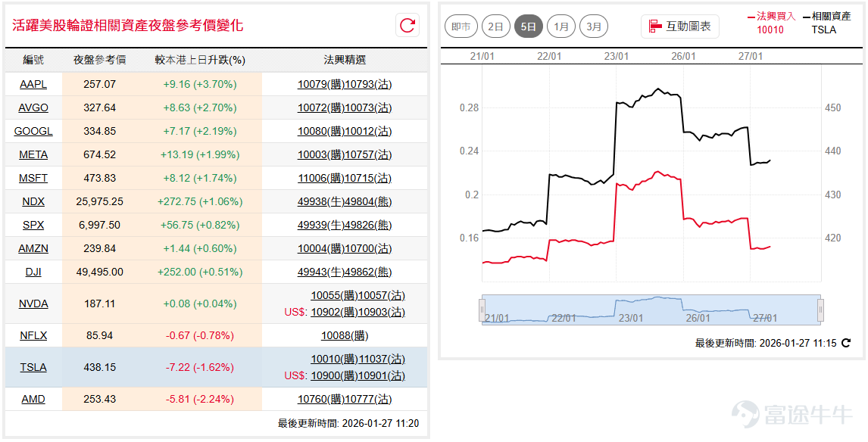Screen dimensions: 868x442
Task: Open MSFT call warrant 11006
Action: point(320,178)
